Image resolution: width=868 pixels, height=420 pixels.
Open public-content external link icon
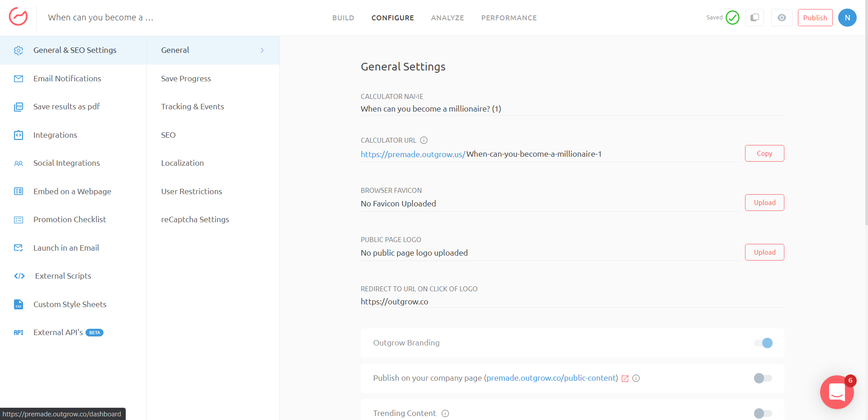pos(625,378)
